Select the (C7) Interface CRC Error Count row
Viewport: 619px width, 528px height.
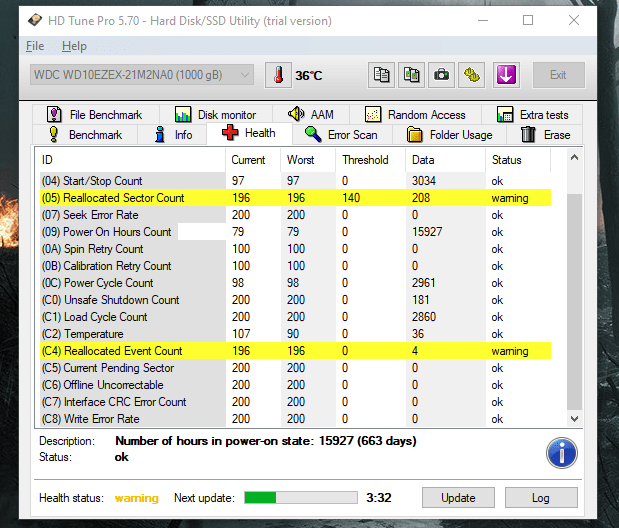tap(295, 402)
